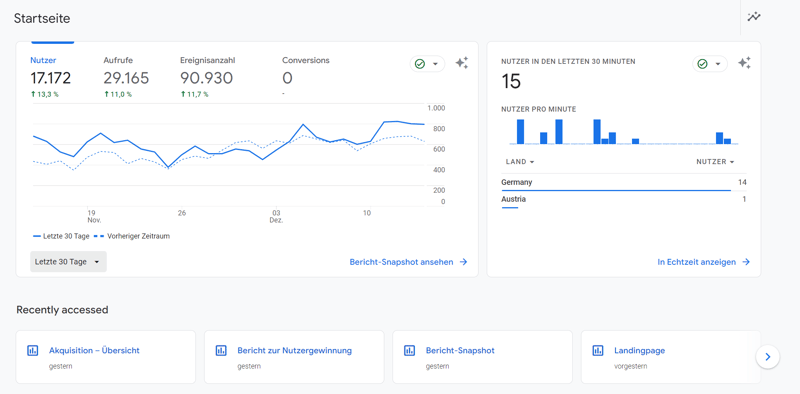Click In Echtzeit anzeigen link
Image resolution: width=800 pixels, height=394 pixels.
[704, 262]
